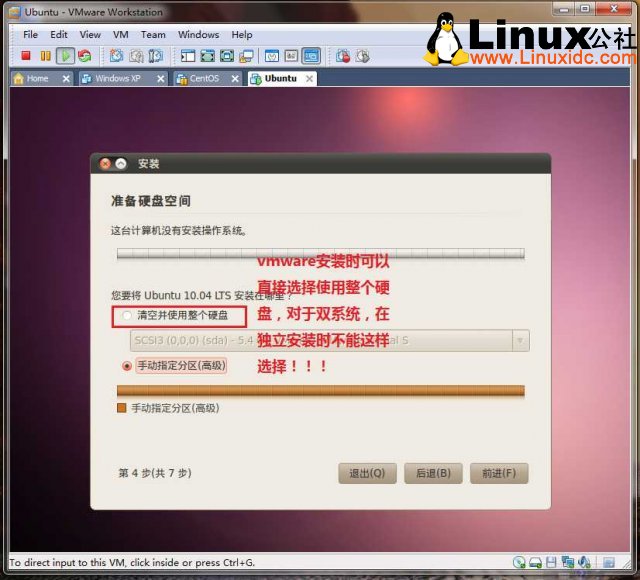Click the 后退(B) back button
Image resolution: width=640 pixels, height=580 pixels.
pos(433,473)
